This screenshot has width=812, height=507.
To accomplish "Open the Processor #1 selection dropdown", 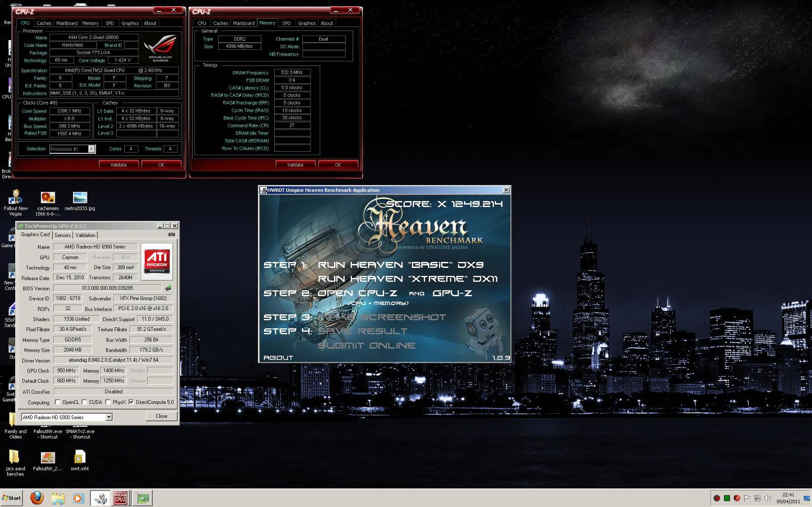I will click(x=91, y=149).
